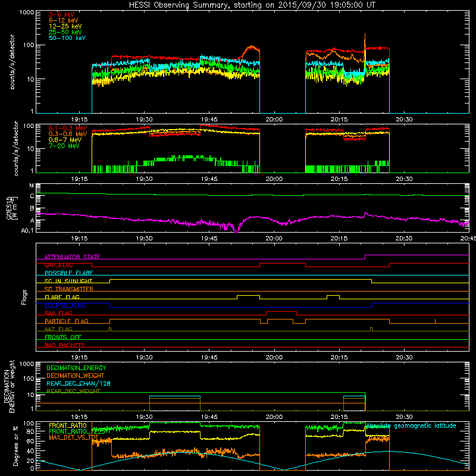Viewport: 476px width, 476px height.
Task: Select the SC_TRANSMITTER flag label
Action: (x=69, y=289)
